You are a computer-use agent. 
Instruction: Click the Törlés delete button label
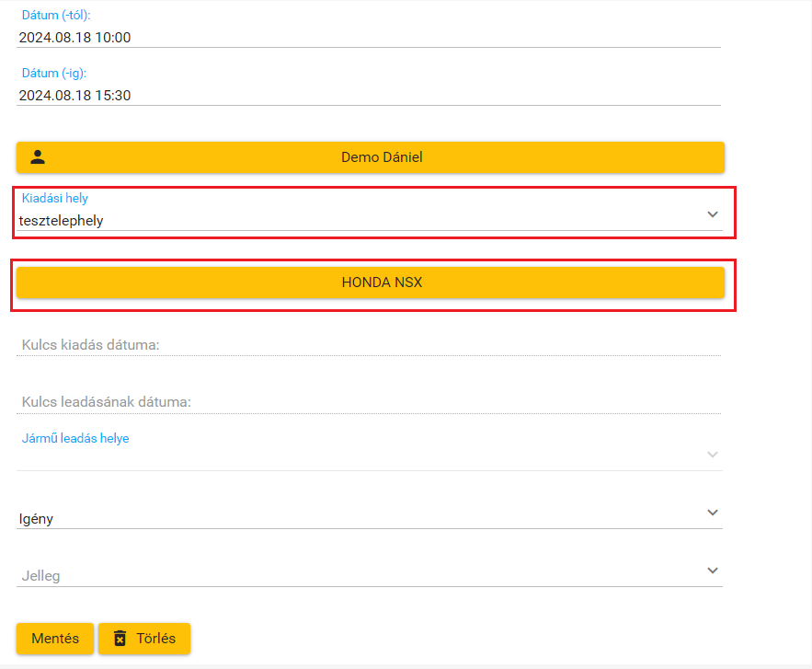pyautogui.click(x=157, y=639)
